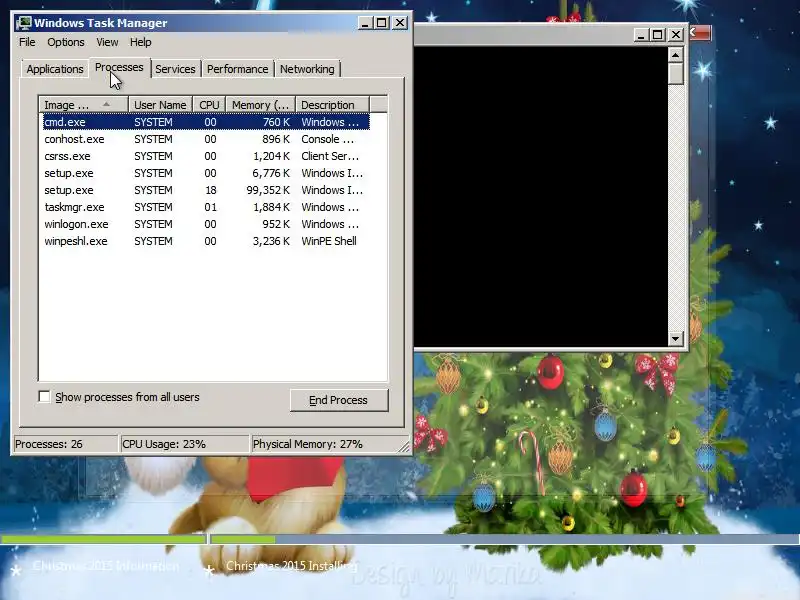Select the taskmgr.exe process

[x=206, y=207]
